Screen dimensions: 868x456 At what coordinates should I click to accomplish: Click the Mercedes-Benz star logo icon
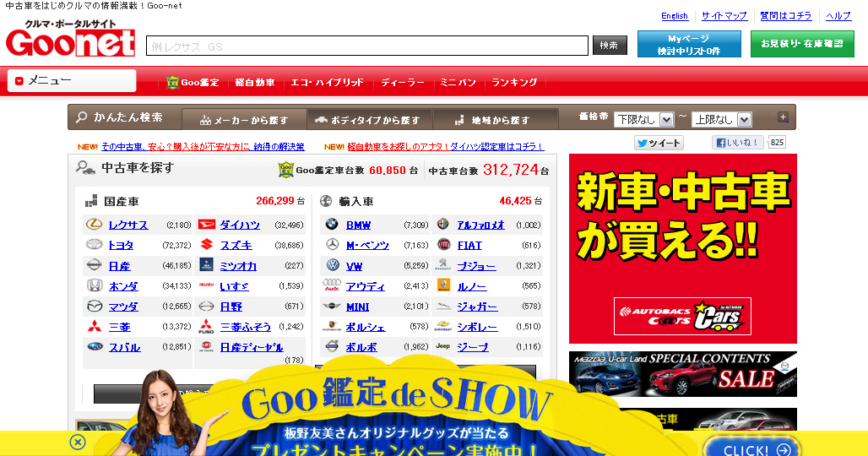[x=332, y=244]
